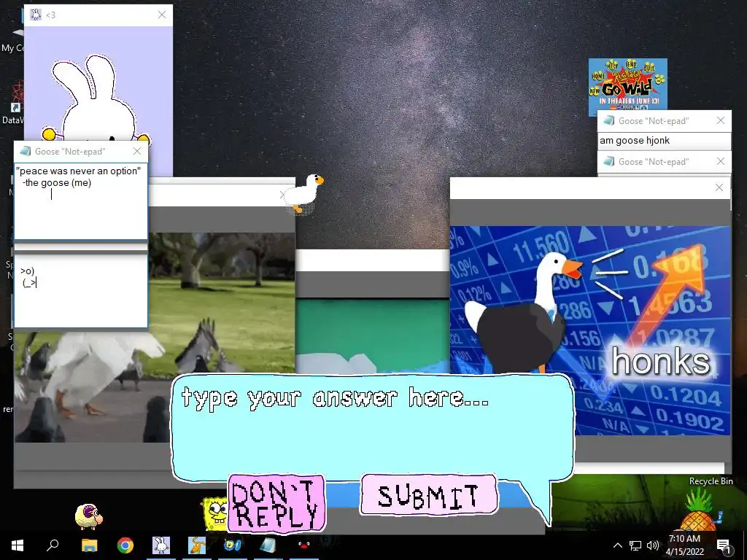The image size is (747, 560).
Task: Focus the 'type your answer here...' box
Action: (x=373, y=426)
